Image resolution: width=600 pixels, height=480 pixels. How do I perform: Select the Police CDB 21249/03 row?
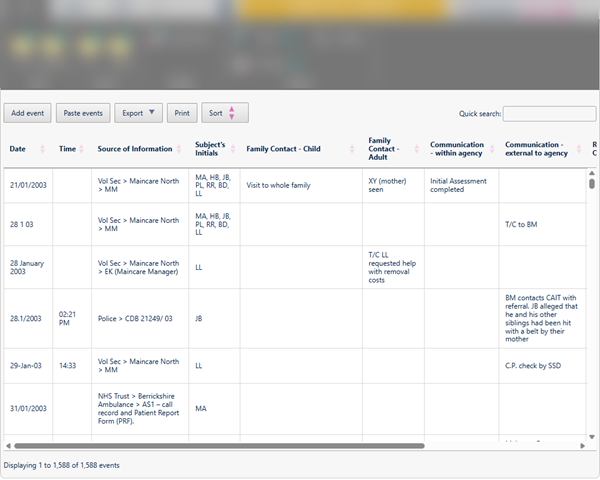point(295,318)
